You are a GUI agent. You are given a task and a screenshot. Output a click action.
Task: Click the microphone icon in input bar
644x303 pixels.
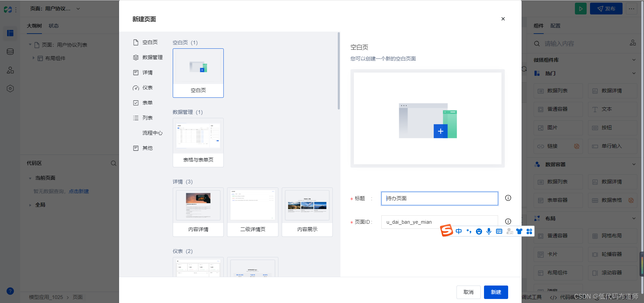point(489,231)
